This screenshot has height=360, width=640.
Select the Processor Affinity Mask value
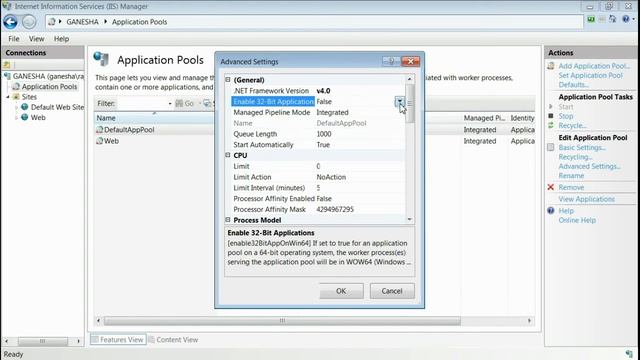(x=335, y=209)
